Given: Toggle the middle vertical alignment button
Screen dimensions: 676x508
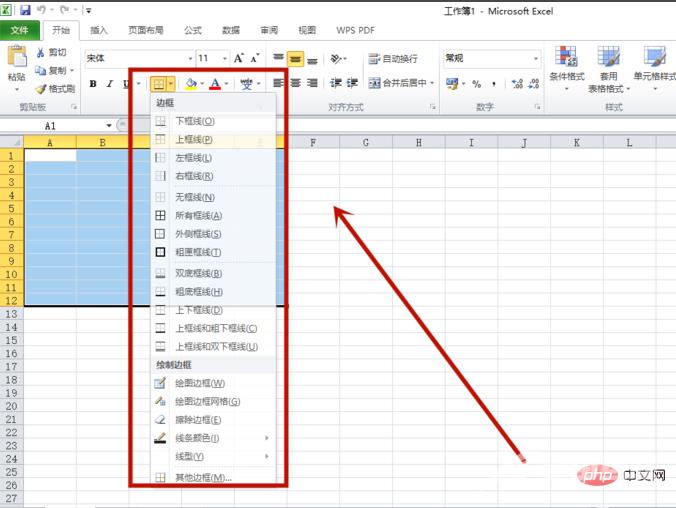Looking at the screenshot, I should click(294, 59).
